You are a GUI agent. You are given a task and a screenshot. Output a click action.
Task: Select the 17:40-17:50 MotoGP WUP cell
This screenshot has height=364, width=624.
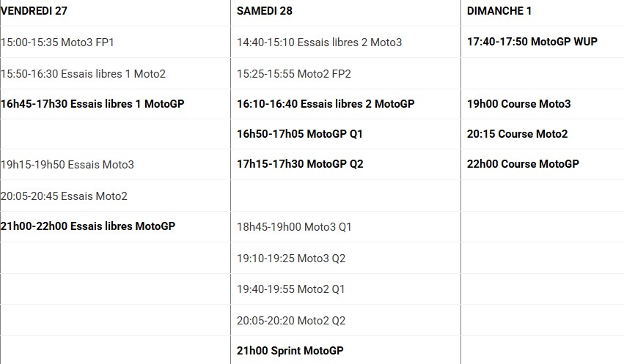[x=532, y=42]
